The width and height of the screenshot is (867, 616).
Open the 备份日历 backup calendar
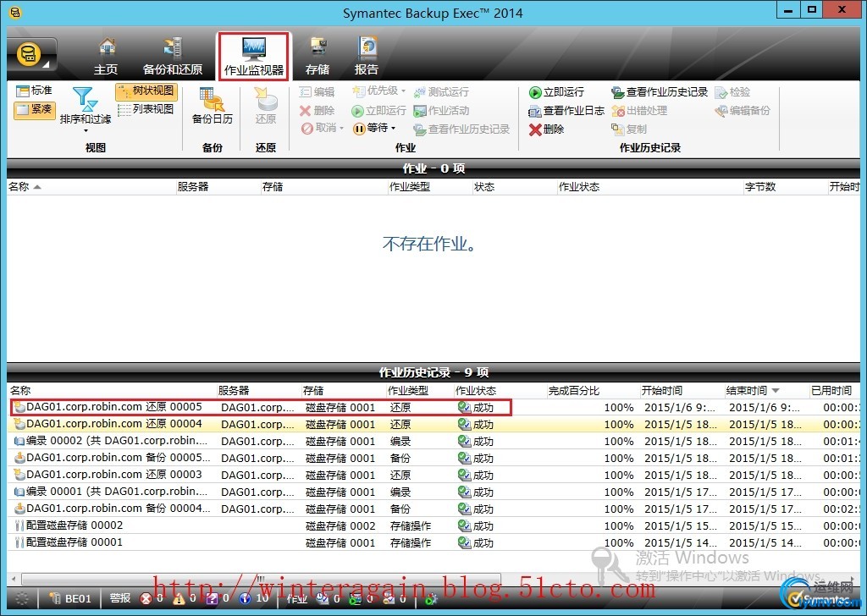[212, 106]
